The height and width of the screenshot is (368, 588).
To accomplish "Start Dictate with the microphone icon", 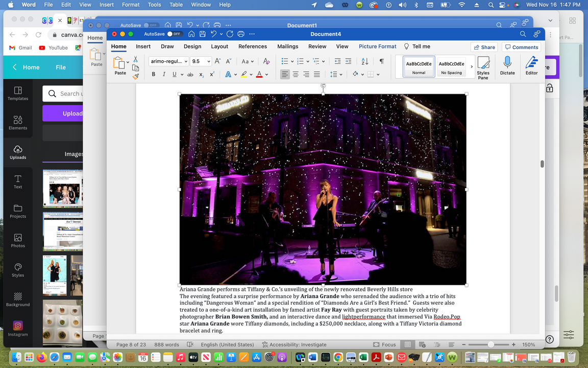I will 507,66.
